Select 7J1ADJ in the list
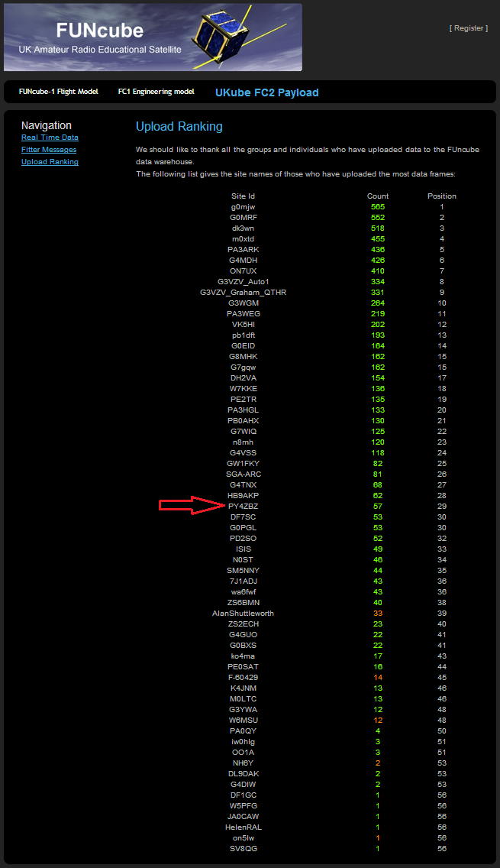Viewport: 500px width, 868px height. click(x=244, y=581)
